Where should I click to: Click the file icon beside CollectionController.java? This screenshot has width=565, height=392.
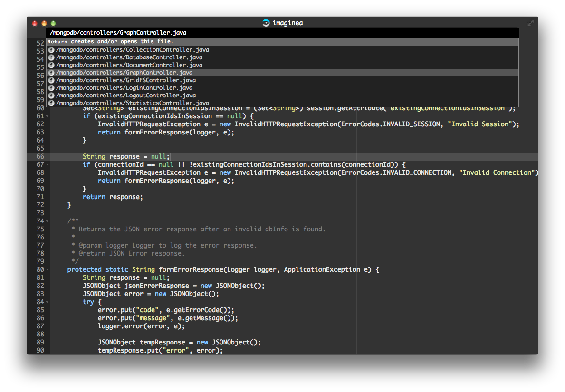tap(51, 50)
